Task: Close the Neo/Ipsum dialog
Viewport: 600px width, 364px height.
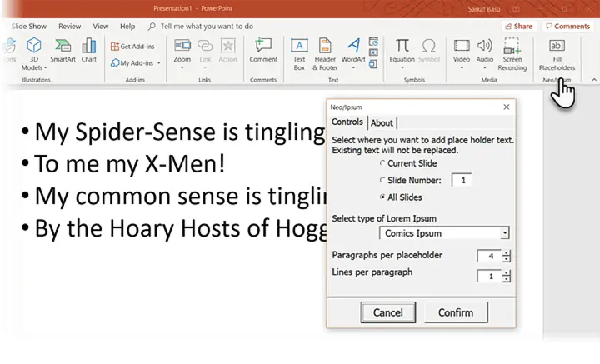Action: point(507,107)
